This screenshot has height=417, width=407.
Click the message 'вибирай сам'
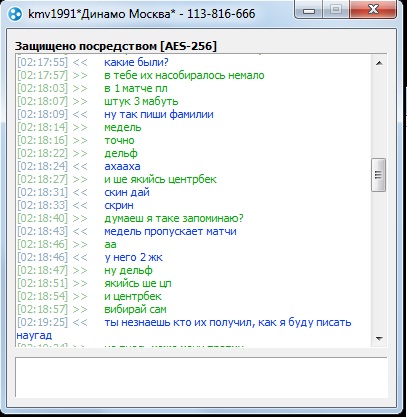[x=135, y=309]
